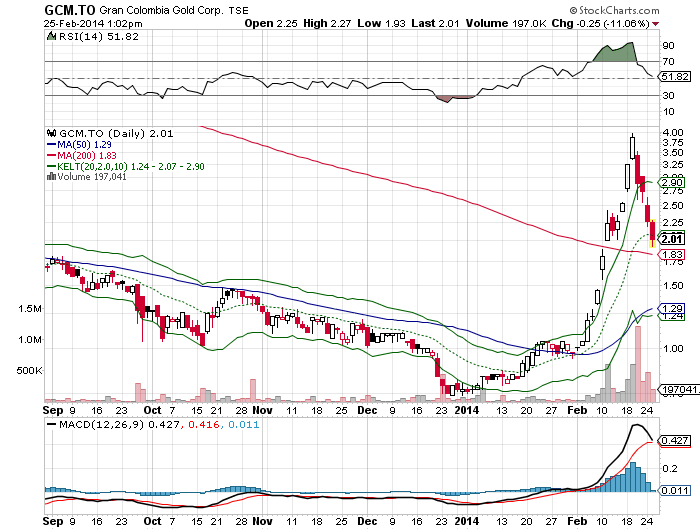Click the red down arrow beside Chg
The image size is (700, 530).
(x=655, y=24)
